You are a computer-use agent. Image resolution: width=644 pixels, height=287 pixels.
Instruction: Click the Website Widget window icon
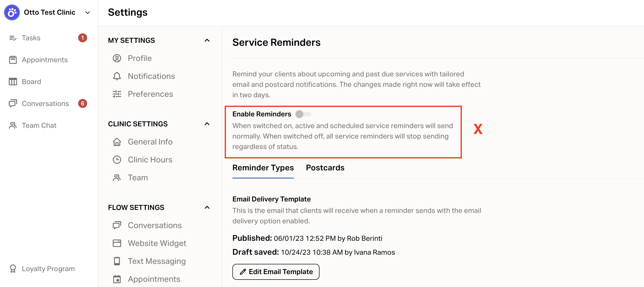117,243
